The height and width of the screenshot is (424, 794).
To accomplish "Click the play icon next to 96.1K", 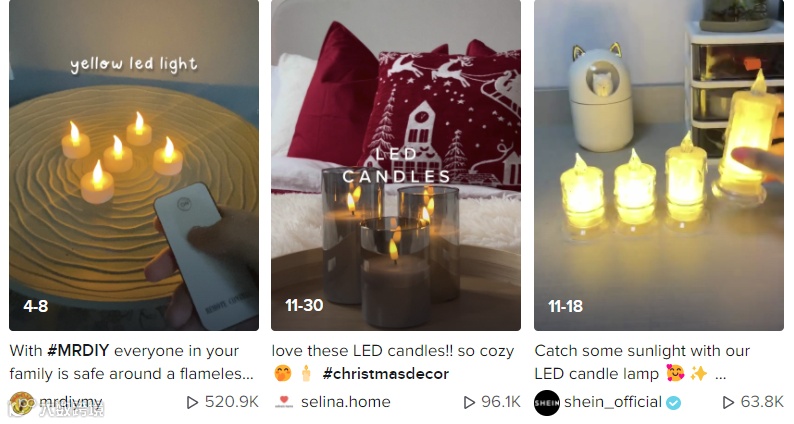I will 469,402.
